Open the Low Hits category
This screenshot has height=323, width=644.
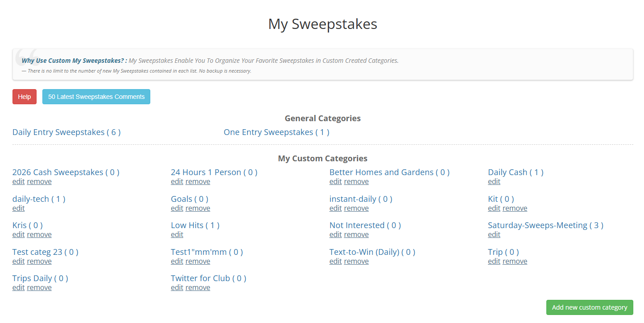(x=195, y=225)
